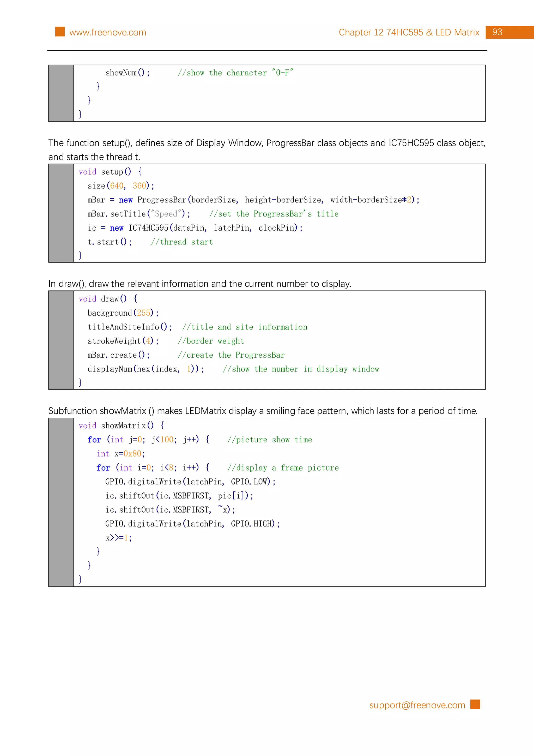
Task: Click the line 'GPIO.digitalWrite(latchPin, GPIO.HIGH);'
Action: point(193,524)
